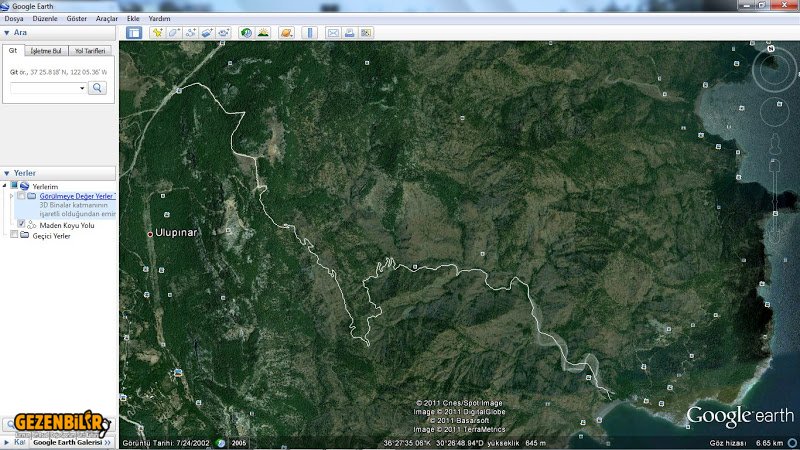Click the Yerlerim globe icon
800x450 pixels.
pos(24,186)
